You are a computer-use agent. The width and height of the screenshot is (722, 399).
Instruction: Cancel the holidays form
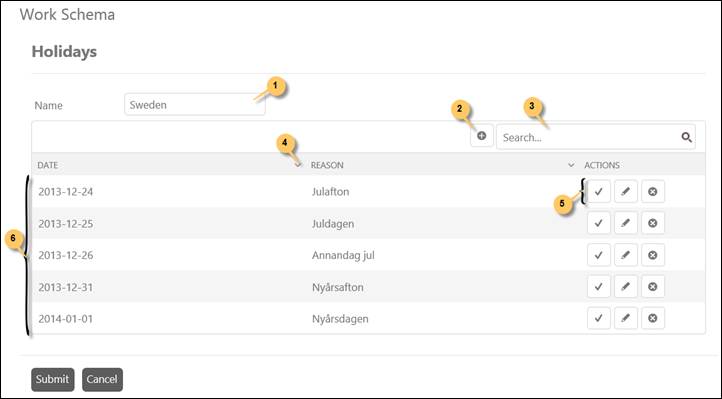coord(102,379)
